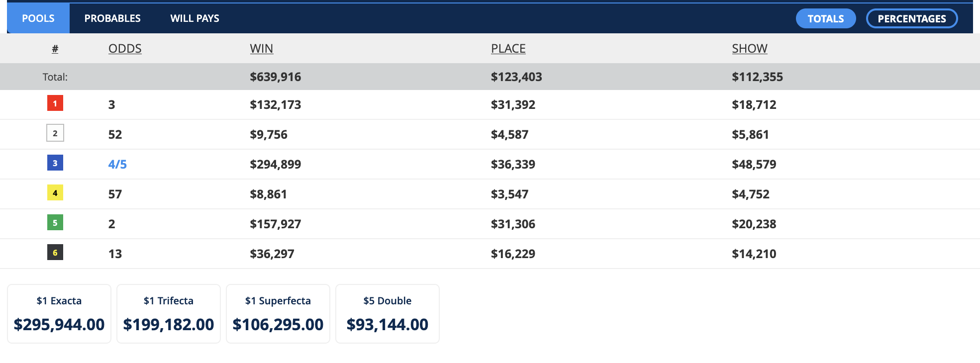Screen dimensions: 980x363
Task: Sort by the # column header
Action: [55, 49]
